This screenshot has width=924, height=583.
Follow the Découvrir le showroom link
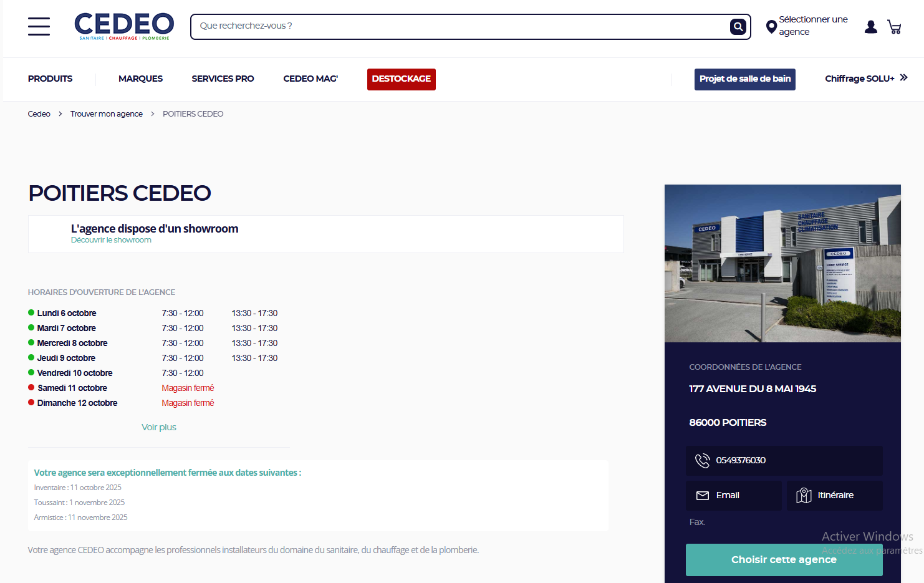coord(111,240)
